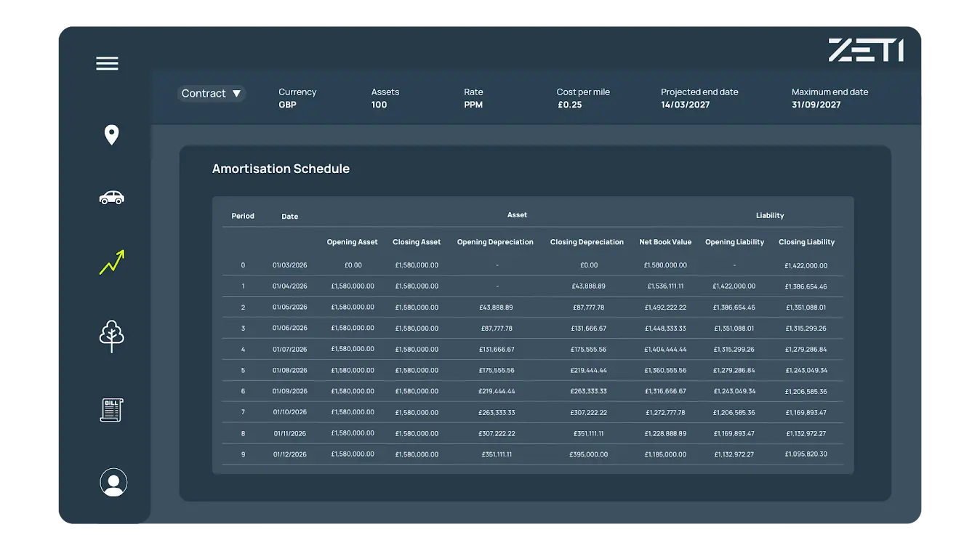Click the ZETI logo
Image resolution: width=980 pixels, height=551 pixels.
[866, 50]
